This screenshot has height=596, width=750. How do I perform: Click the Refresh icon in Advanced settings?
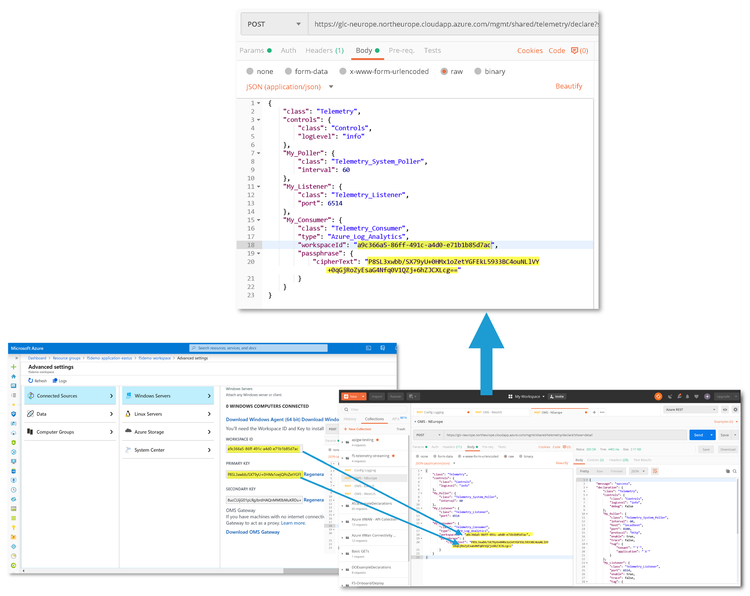(x=32, y=381)
